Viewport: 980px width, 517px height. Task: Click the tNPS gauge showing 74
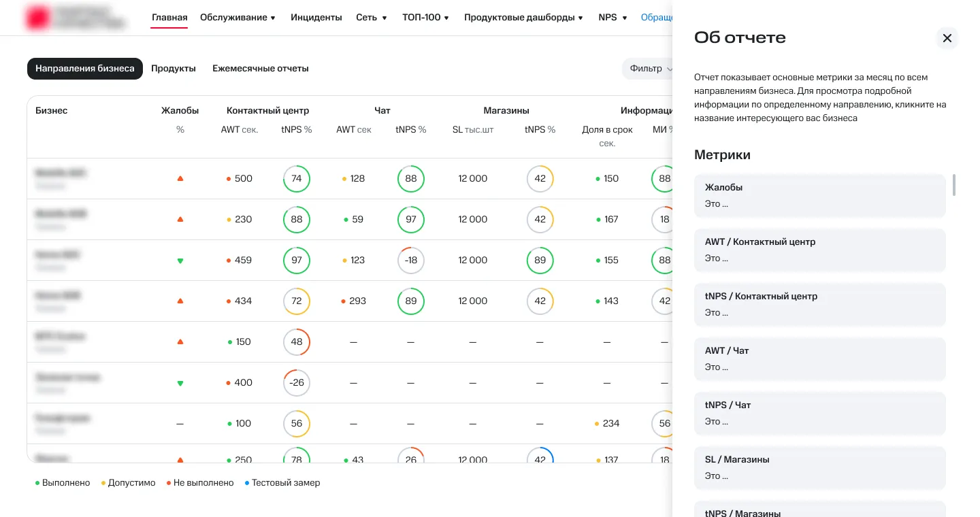297,179
